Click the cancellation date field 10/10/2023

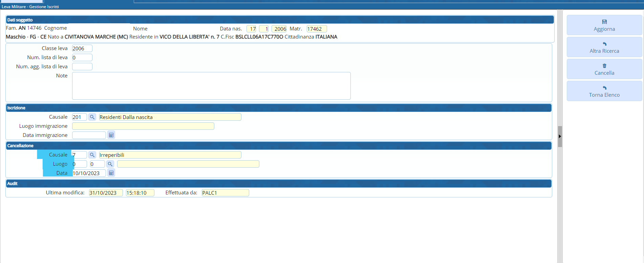[x=89, y=173]
